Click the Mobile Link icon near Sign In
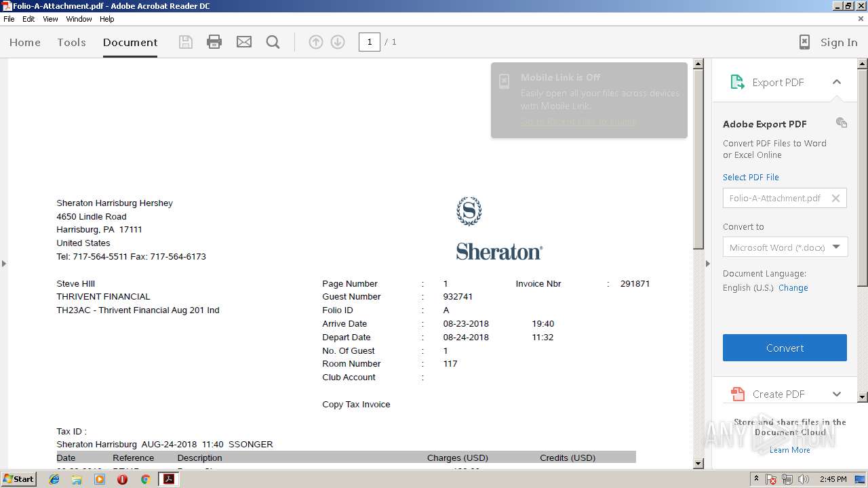868x488 pixels. 804,42
